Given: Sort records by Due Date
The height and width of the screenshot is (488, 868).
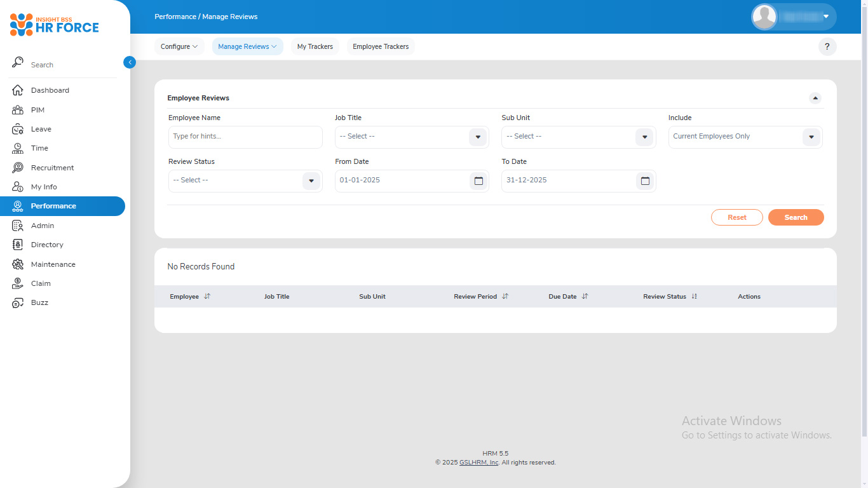Looking at the screenshot, I should tap(585, 297).
